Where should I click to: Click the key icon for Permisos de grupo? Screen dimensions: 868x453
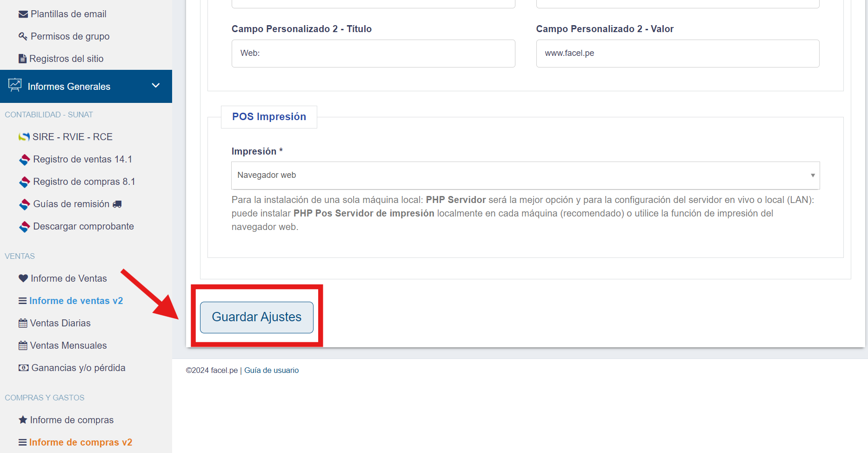23,36
